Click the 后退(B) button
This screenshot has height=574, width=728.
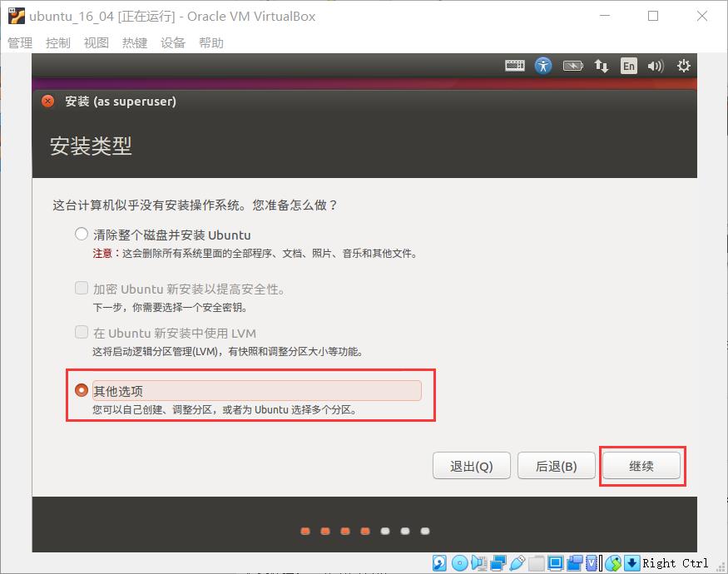(557, 466)
